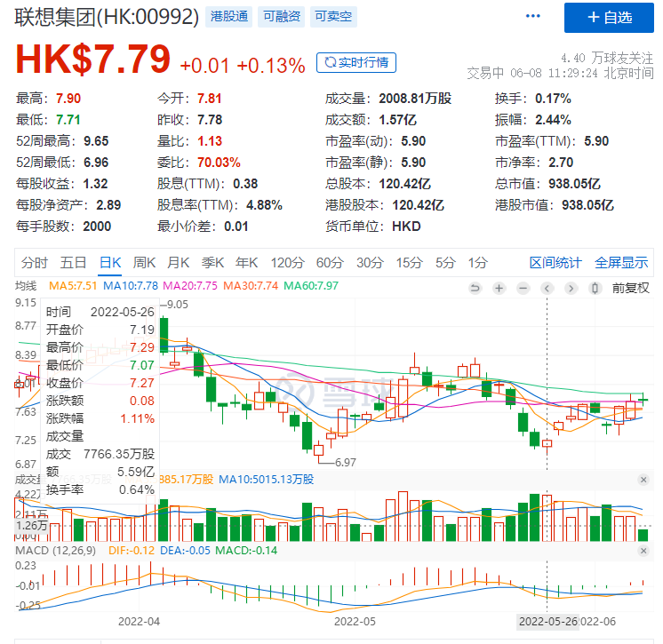Open the three-dots more options menu
Image resolution: width=663 pixels, height=644 pixels.
(x=532, y=17)
